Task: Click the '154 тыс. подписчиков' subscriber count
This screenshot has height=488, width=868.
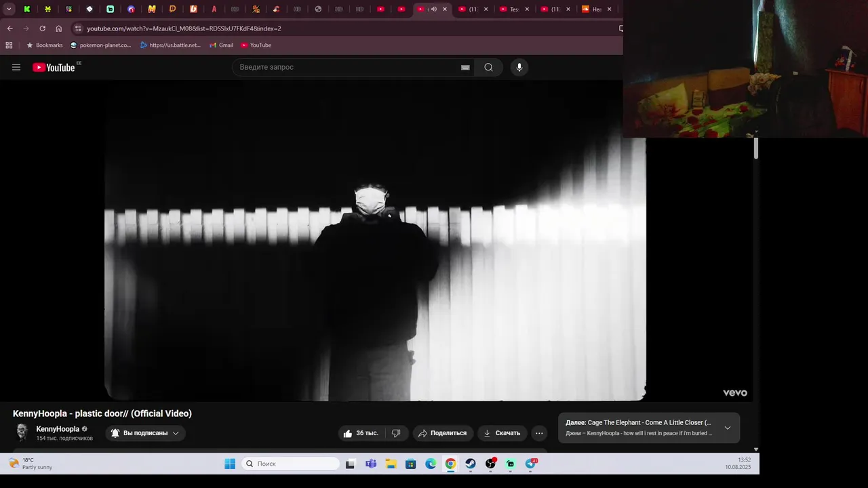Action: 64,439
